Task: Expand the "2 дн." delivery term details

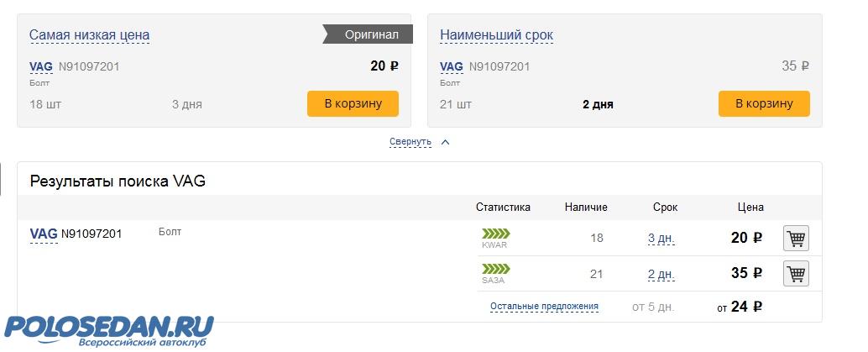Action: [x=661, y=274]
